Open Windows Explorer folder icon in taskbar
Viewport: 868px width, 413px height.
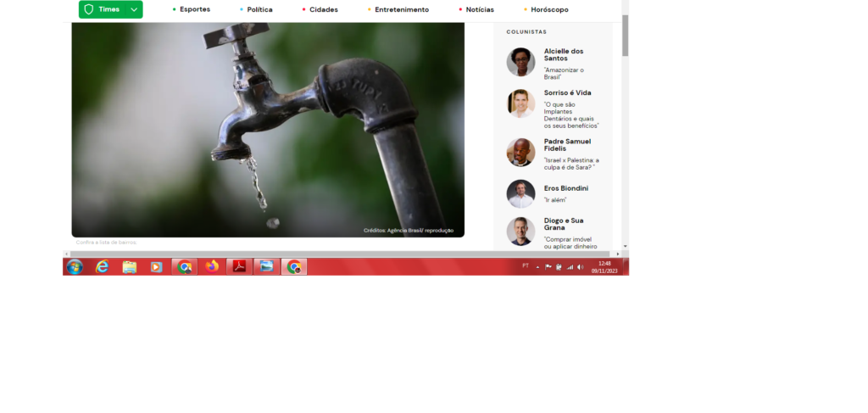click(130, 267)
